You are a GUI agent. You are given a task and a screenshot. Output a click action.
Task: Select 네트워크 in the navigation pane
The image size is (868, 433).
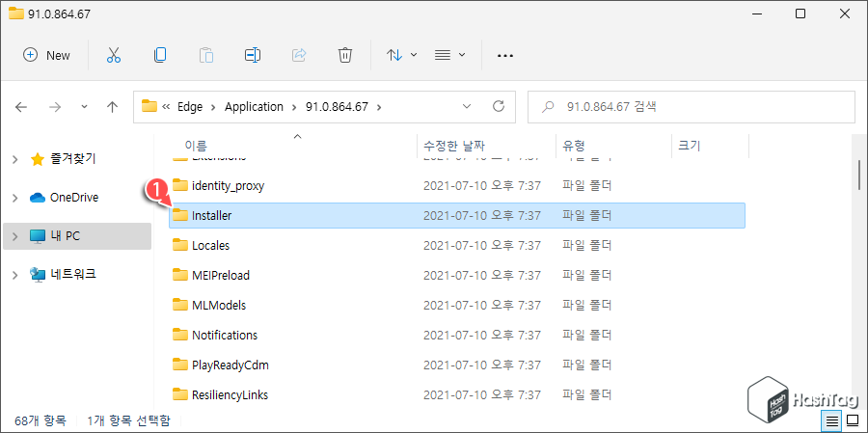coord(73,274)
